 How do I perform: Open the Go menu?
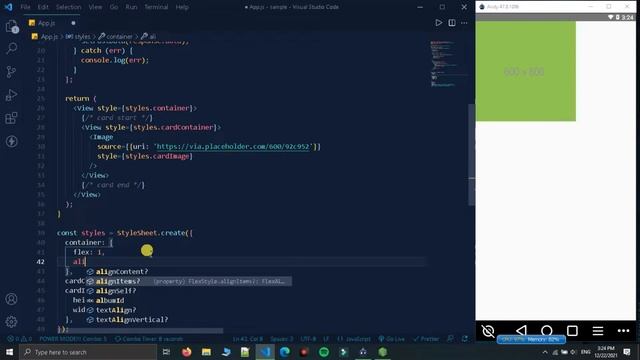[x=114, y=7]
